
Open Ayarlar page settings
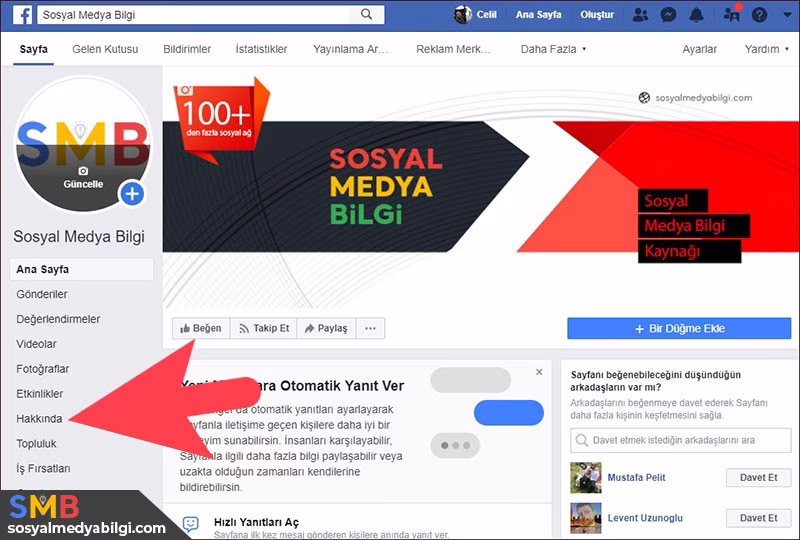click(699, 50)
